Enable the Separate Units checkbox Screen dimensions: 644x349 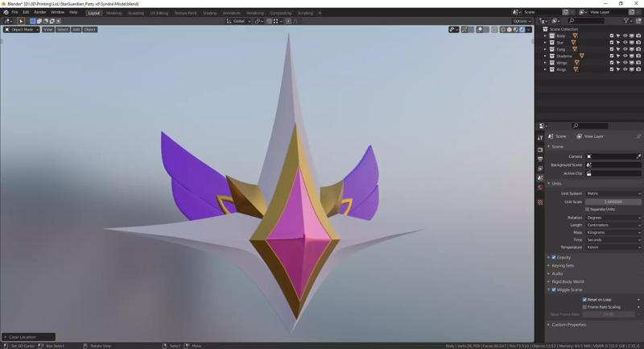point(588,210)
